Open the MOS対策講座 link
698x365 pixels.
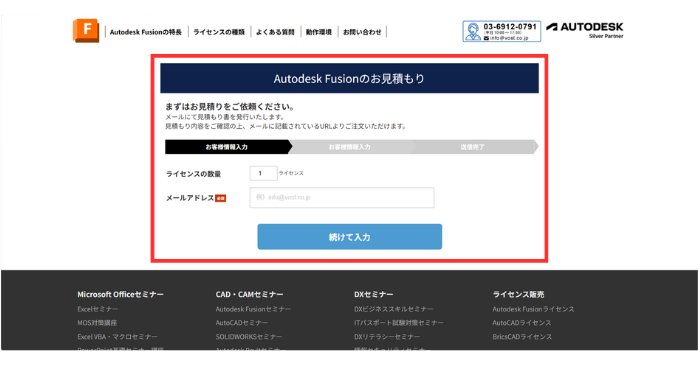97,323
